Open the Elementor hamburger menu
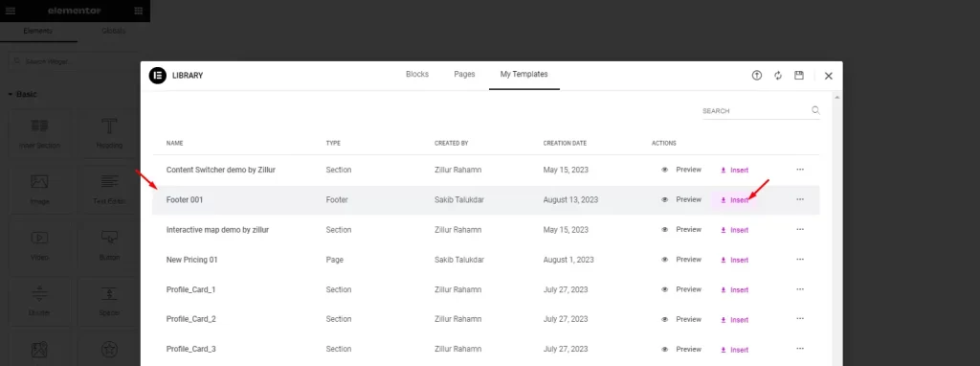 pos(11,11)
